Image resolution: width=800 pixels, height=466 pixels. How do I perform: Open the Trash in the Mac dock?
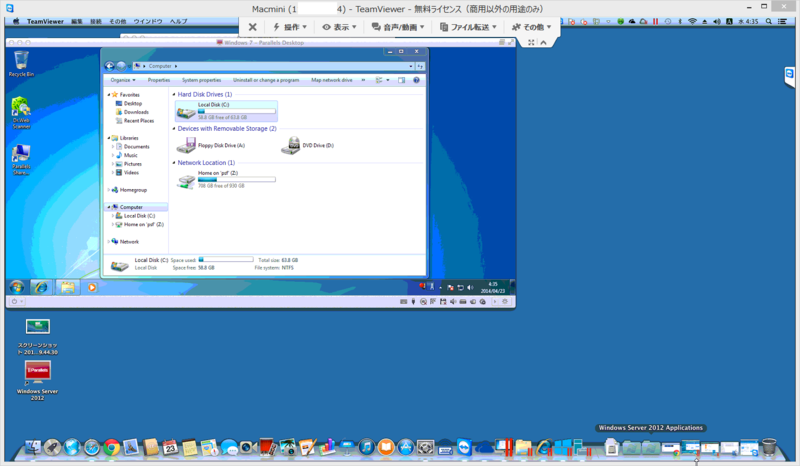[x=769, y=448]
